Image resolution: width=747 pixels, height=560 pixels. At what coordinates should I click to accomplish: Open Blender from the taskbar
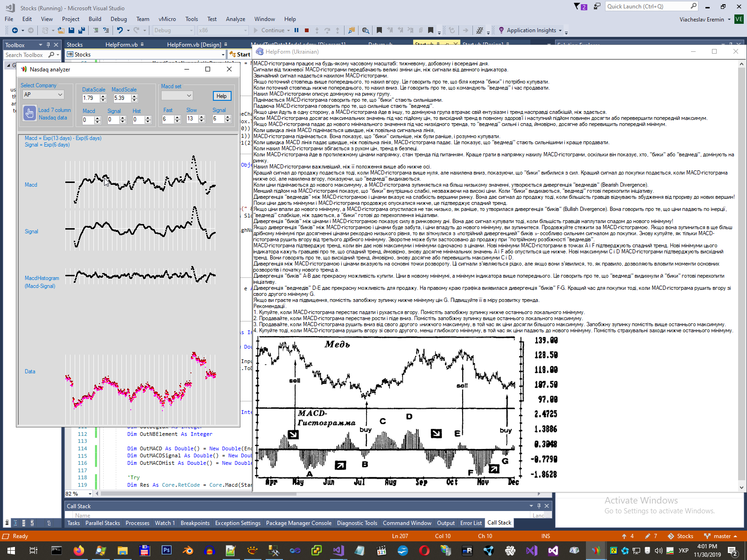click(x=188, y=551)
